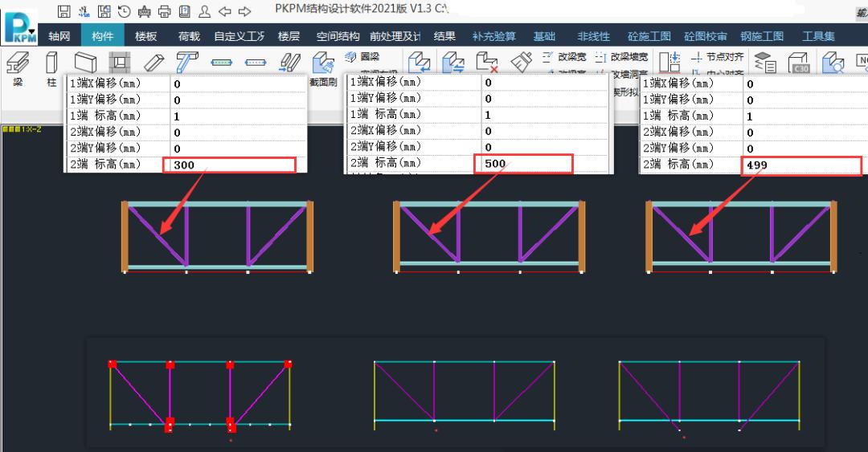Viewport: 868px width, 452px height.
Task: Click the 圈梁 ring beam button
Action: click(362, 56)
